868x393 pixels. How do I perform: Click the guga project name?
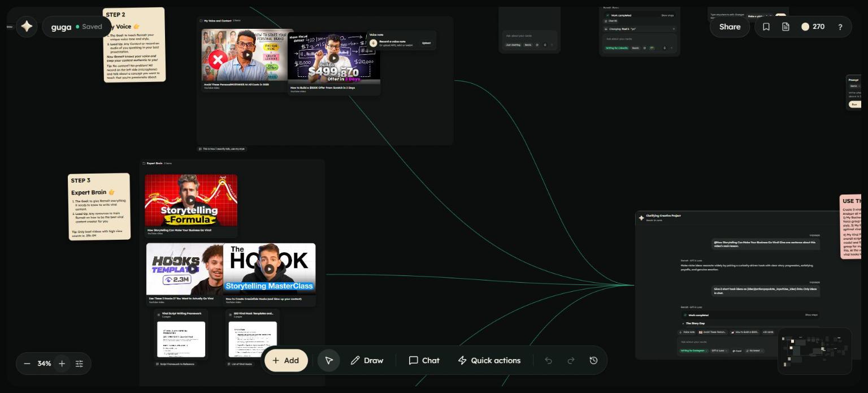coord(61,27)
